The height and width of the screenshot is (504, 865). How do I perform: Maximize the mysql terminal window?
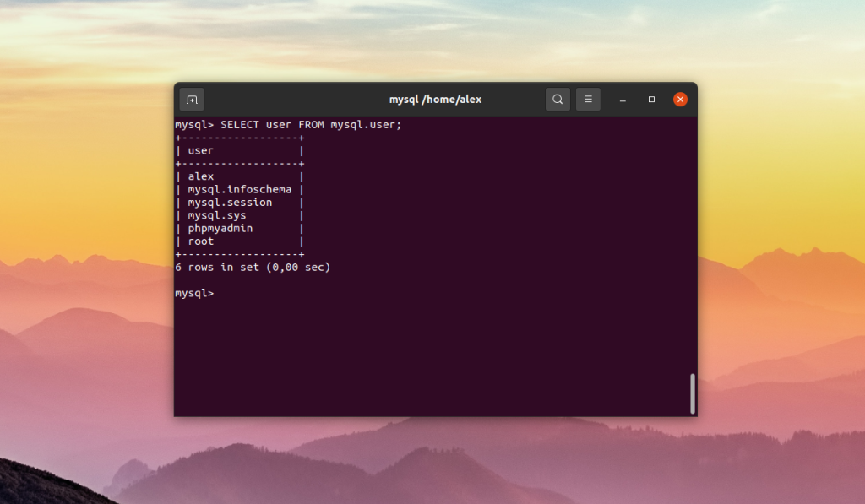pyautogui.click(x=651, y=100)
